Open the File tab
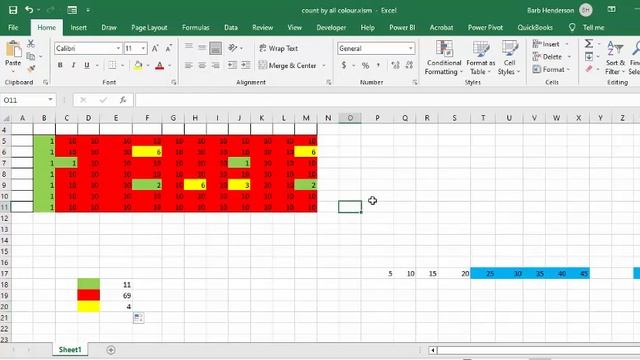Image resolution: width=640 pixels, height=360 pixels. pyautogui.click(x=13, y=28)
